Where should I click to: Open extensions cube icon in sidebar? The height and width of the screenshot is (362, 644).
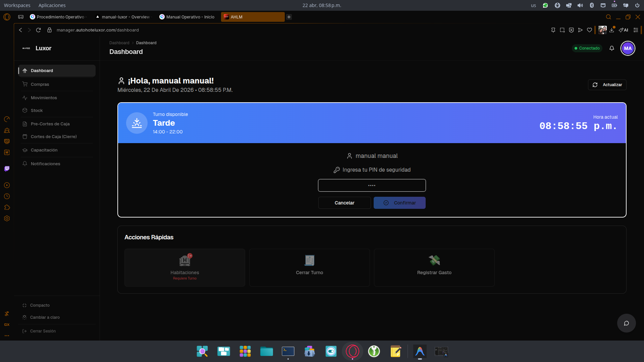(x=7, y=207)
